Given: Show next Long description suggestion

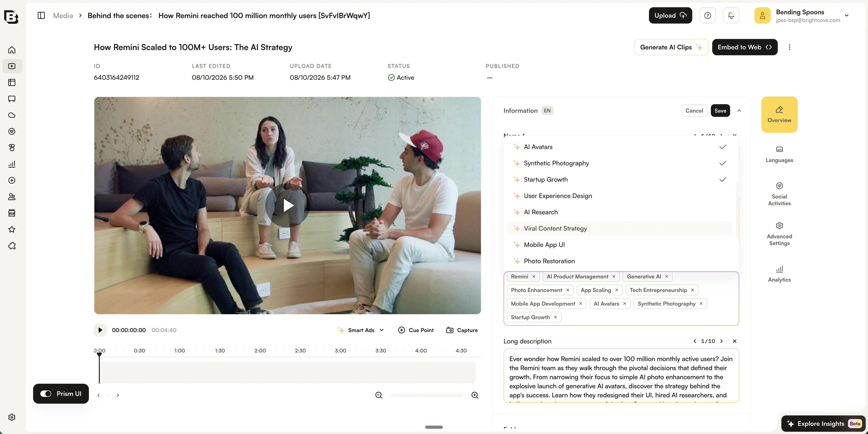Looking at the screenshot, I should pos(722,341).
